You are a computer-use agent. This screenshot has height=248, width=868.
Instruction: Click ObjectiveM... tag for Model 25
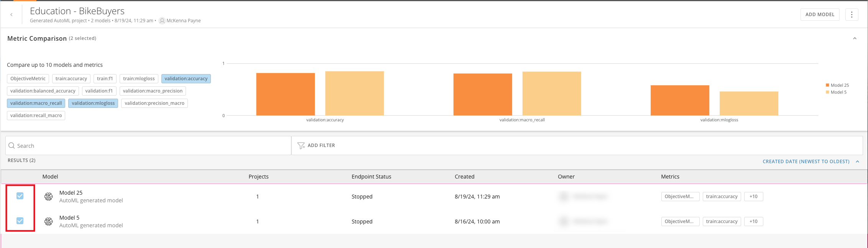pos(680,197)
